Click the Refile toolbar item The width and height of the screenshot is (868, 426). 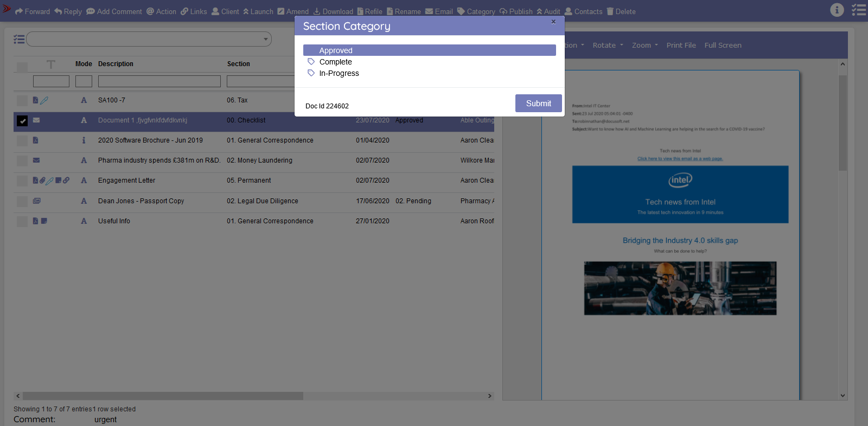(369, 11)
